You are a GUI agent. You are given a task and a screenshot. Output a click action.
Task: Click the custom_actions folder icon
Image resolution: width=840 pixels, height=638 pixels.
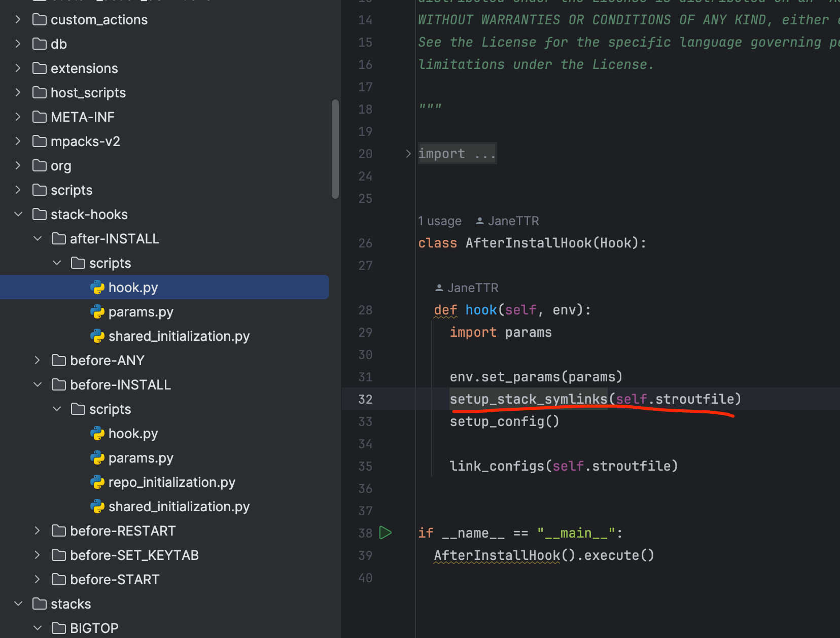(x=40, y=20)
